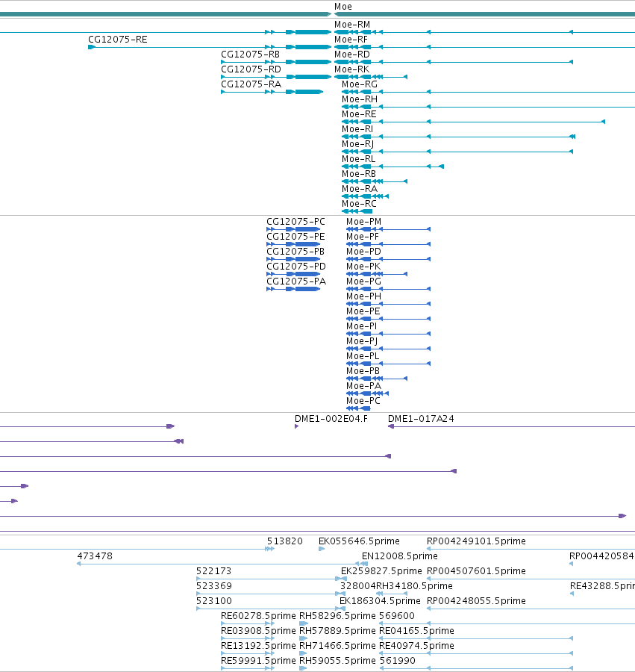Image resolution: width=635 pixels, height=672 pixels.
Task: Open the CG12075-PA protein label
Action: [x=296, y=281]
